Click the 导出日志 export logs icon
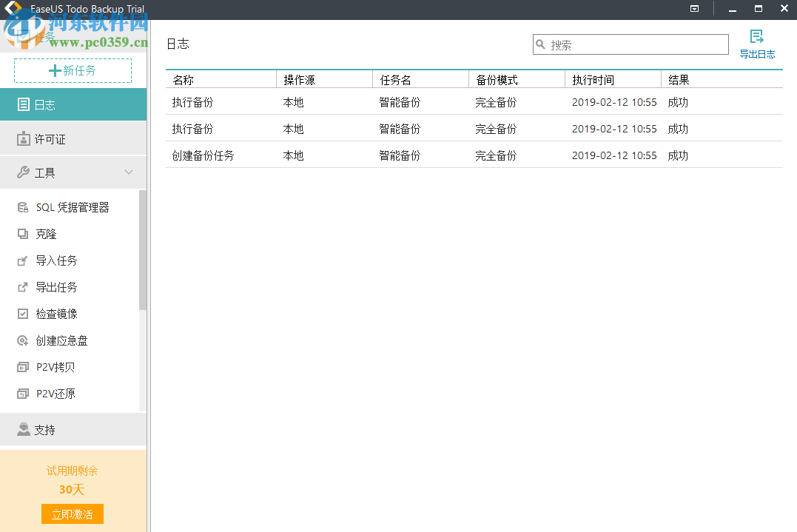 click(757, 43)
